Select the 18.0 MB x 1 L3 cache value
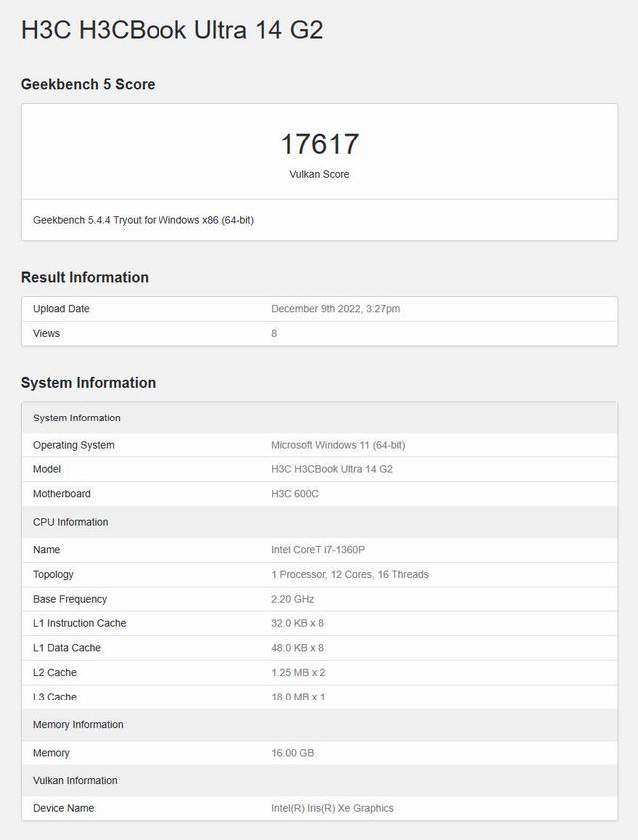The width and height of the screenshot is (638, 840). click(x=298, y=697)
